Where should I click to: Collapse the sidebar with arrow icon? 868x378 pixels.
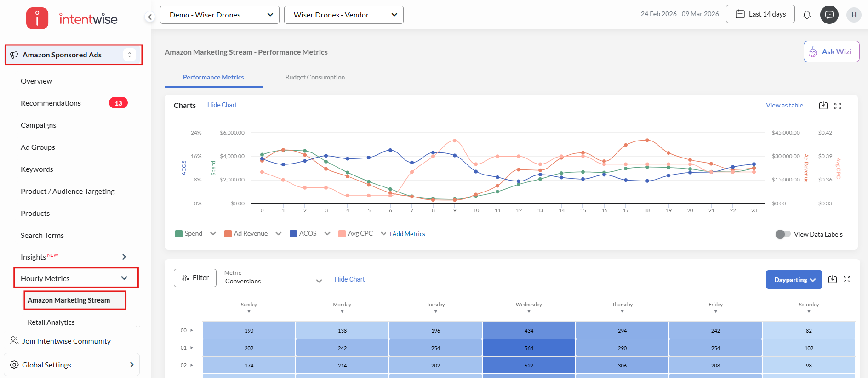(x=149, y=17)
